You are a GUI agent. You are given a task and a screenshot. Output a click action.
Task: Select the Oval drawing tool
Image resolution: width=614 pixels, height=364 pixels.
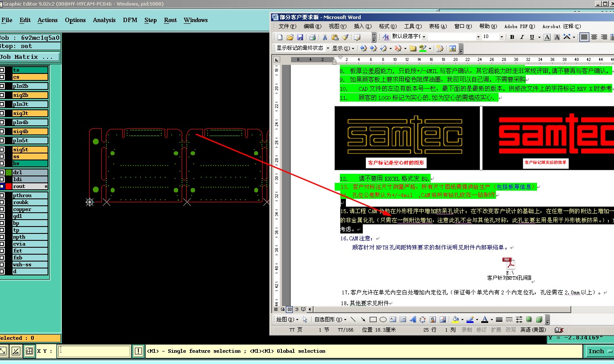coord(383,319)
